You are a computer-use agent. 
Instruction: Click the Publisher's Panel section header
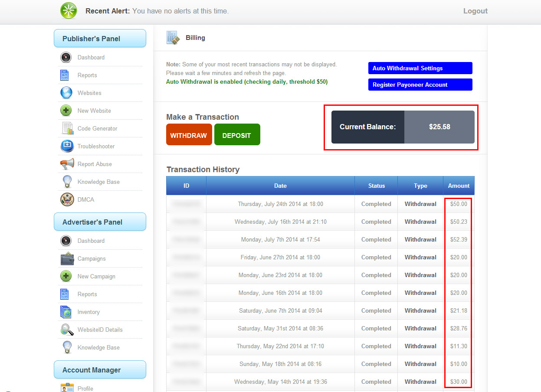100,38
